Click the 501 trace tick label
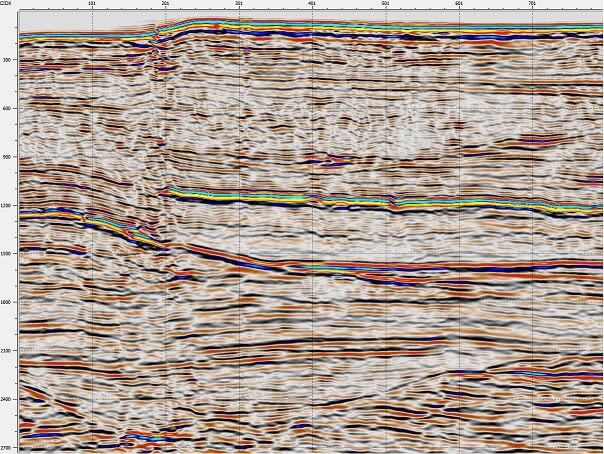This screenshot has width=604, height=454. 386,4
